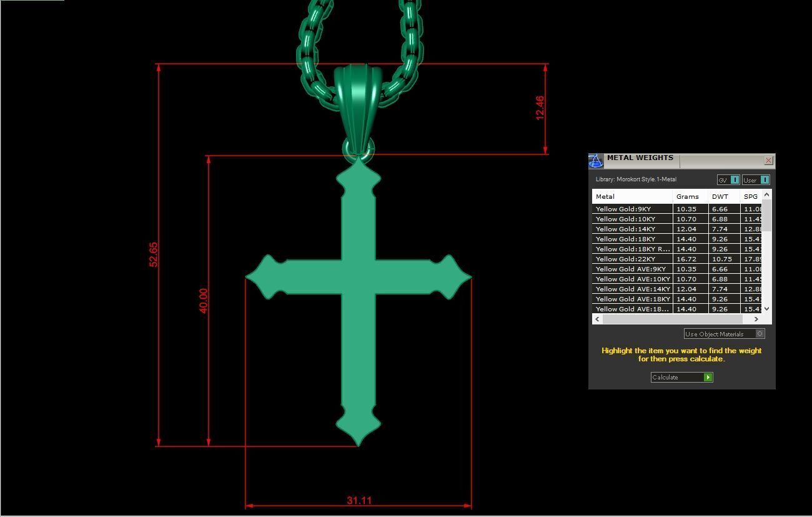The image size is (812, 517).
Task: Close the Metal Weights panel
Action: pos(769,161)
